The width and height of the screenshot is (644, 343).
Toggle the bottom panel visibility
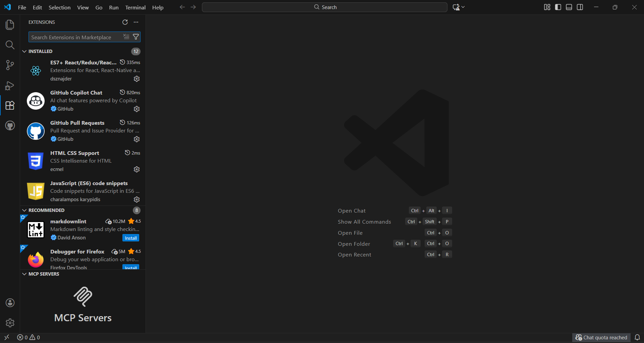(569, 7)
